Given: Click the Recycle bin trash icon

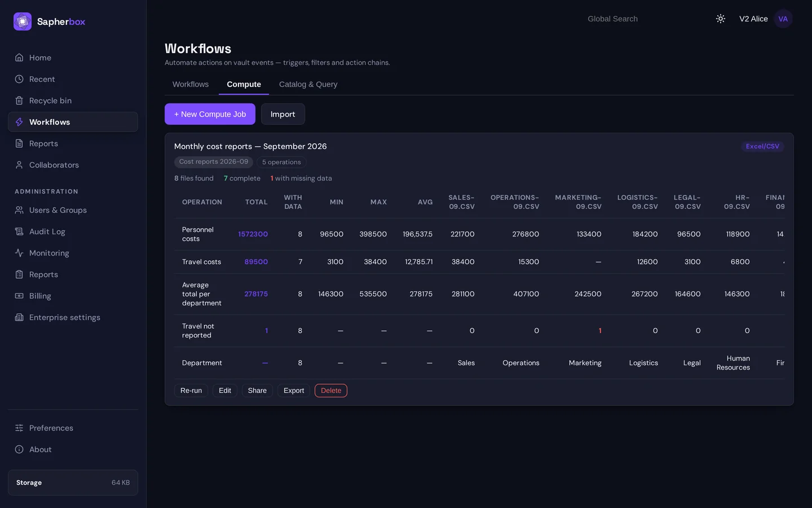Looking at the screenshot, I should coord(19,100).
